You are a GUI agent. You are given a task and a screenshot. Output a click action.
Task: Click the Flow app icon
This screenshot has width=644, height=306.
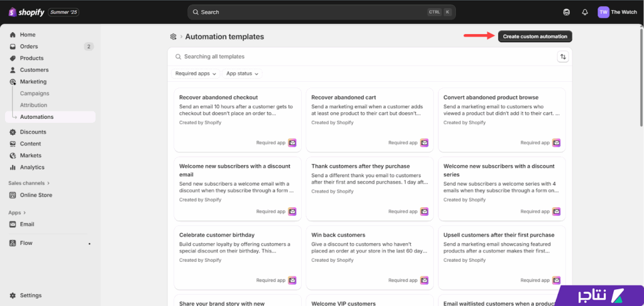(x=13, y=243)
